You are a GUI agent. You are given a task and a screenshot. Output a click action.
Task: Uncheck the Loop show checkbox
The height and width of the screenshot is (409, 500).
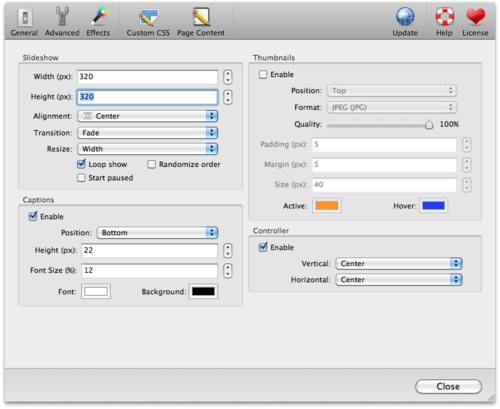(x=81, y=164)
